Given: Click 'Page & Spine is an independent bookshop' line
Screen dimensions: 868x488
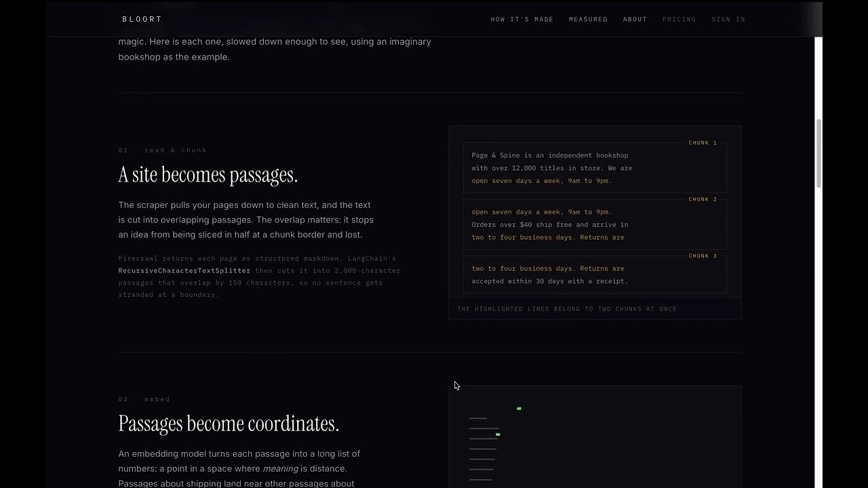Looking at the screenshot, I should (550, 155).
